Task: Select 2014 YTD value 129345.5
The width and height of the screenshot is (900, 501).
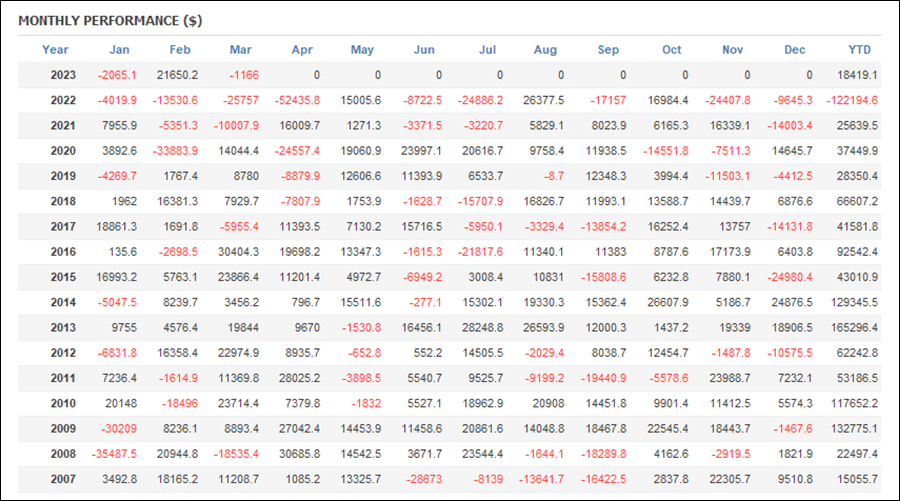Action: coord(854,302)
